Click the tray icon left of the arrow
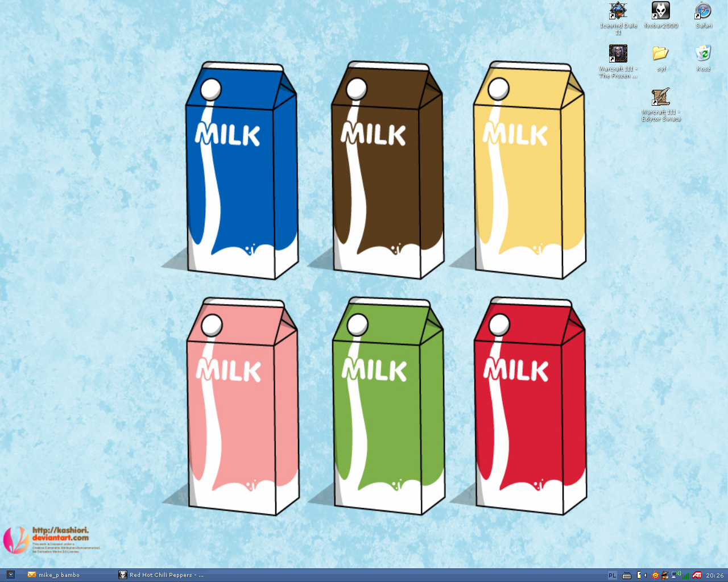This screenshot has height=582, width=728. pos(639,575)
